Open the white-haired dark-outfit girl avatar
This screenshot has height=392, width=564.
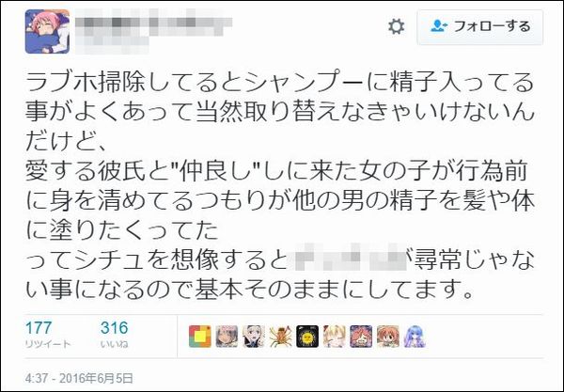click(254, 337)
